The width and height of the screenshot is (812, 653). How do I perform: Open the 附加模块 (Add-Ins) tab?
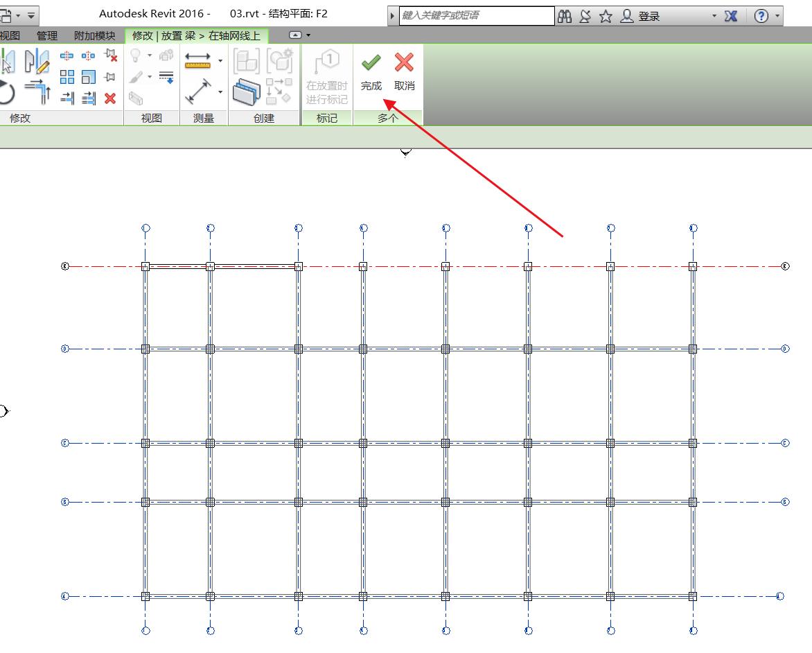tap(95, 35)
